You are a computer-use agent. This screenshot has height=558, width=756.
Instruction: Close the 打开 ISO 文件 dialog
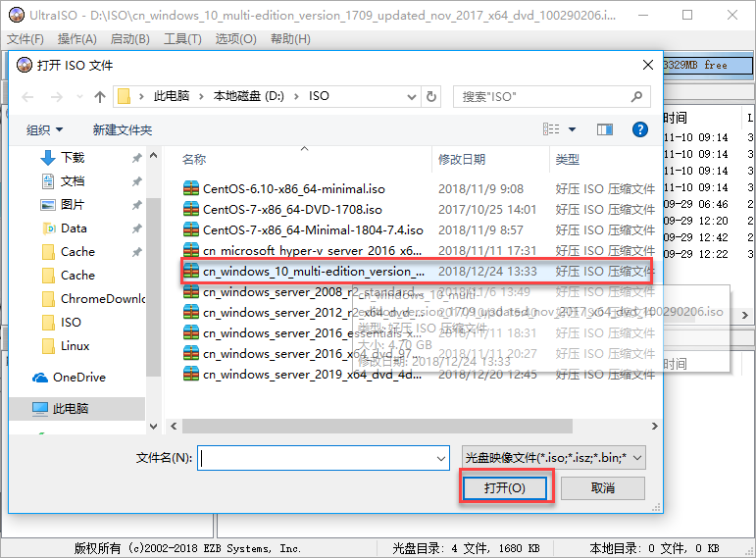pyautogui.click(x=648, y=65)
